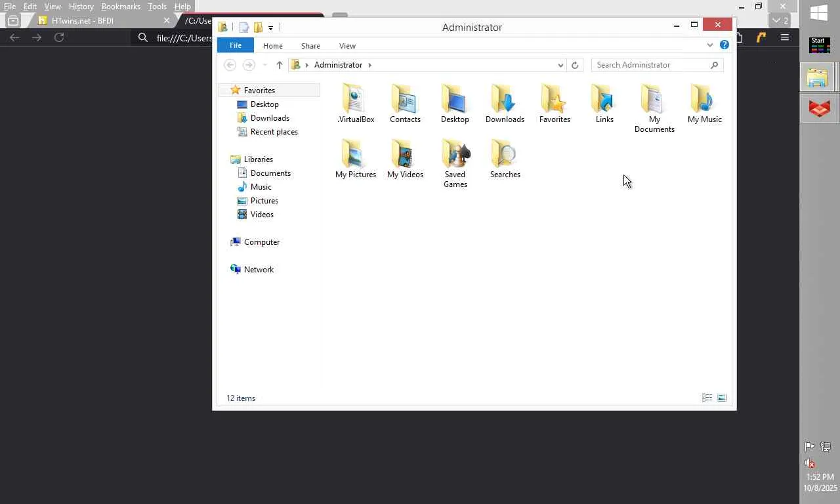This screenshot has width=840, height=504.
Task: Open the browser hamburger menu
Action: click(784, 37)
